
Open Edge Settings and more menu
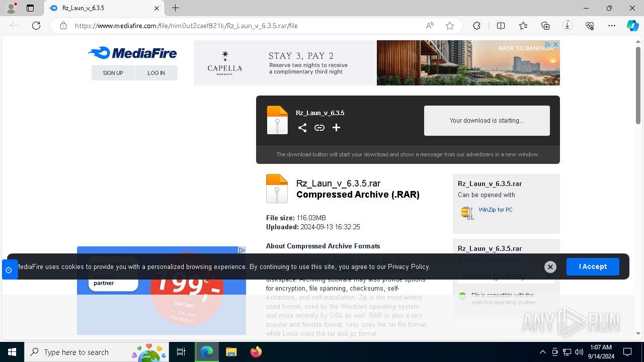pyautogui.click(x=612, y=26)
